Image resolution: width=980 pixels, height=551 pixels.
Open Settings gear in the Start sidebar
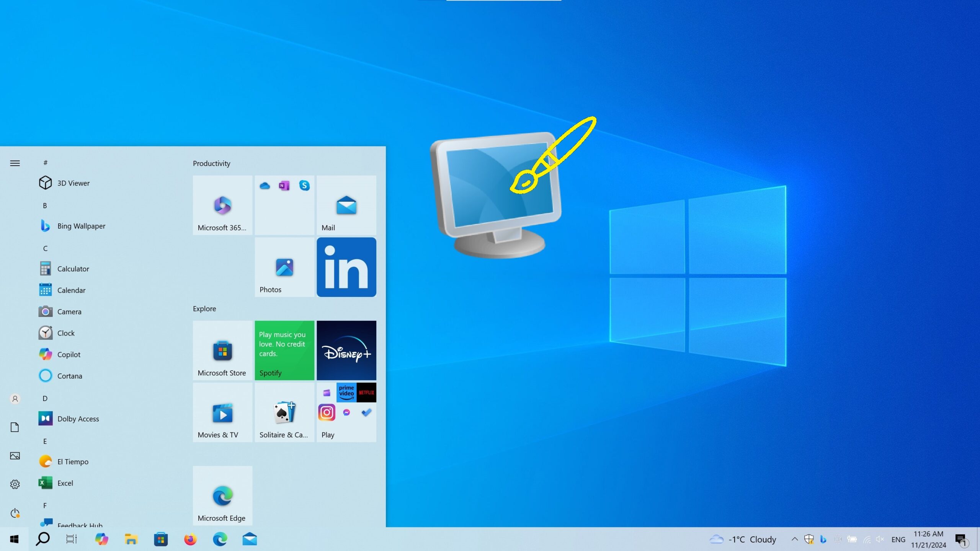click(15, 484)
